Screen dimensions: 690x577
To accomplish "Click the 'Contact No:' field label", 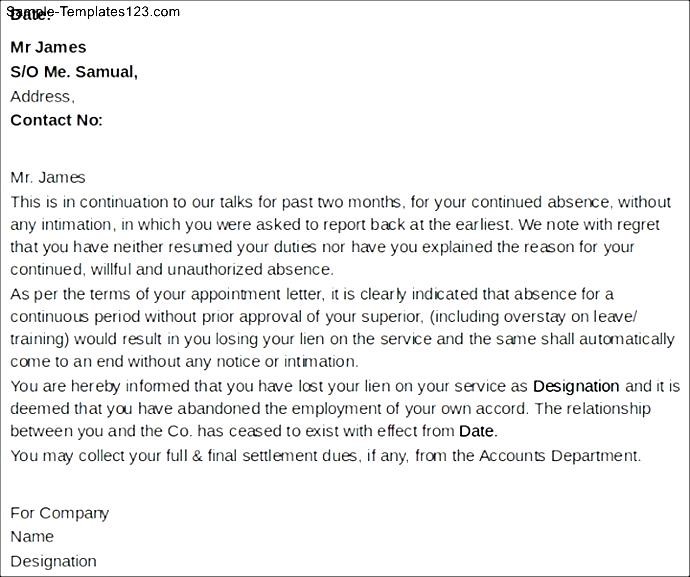I will [56, 120].
